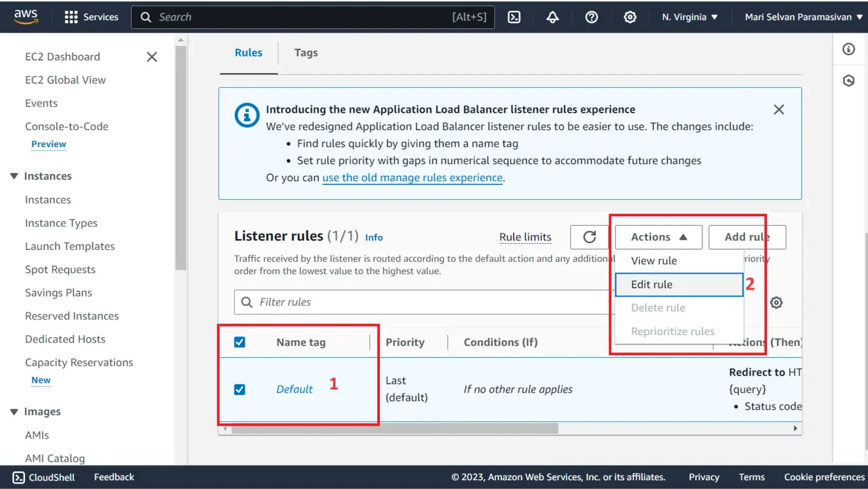Focus the Filter rules search field

click(423, 302)
